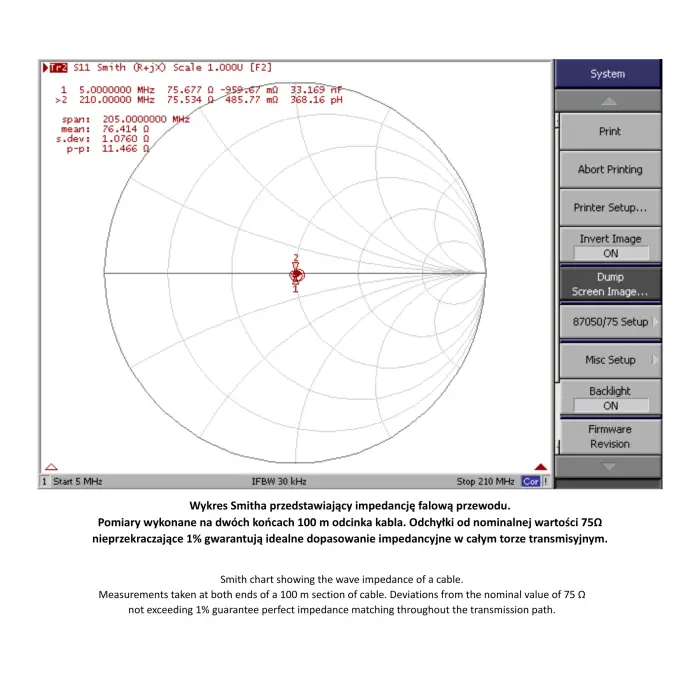700x700 pixels.
Task: Open Printer Setup... menu
Action: 610,208
